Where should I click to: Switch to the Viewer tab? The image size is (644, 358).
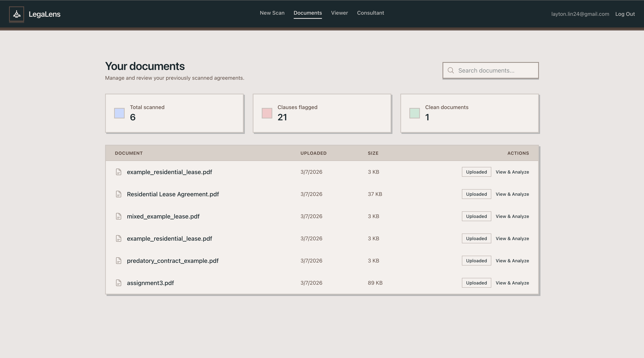(339, 13)
